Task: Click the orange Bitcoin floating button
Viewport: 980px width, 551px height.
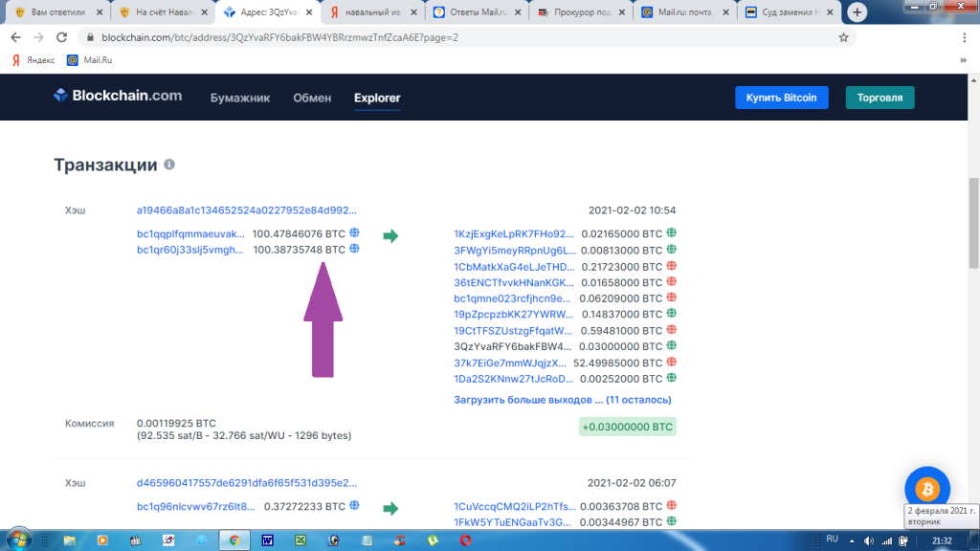Action: [x=926, y=490]
